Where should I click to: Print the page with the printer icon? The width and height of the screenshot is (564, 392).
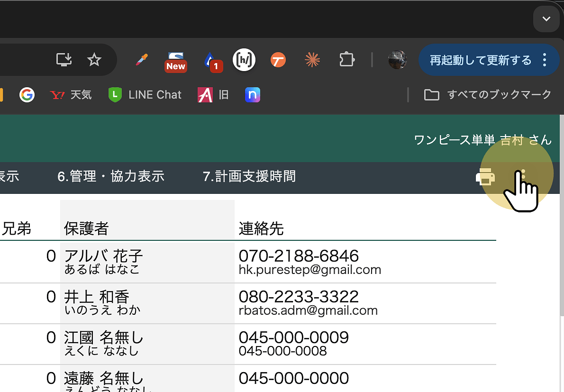(485, 177)
